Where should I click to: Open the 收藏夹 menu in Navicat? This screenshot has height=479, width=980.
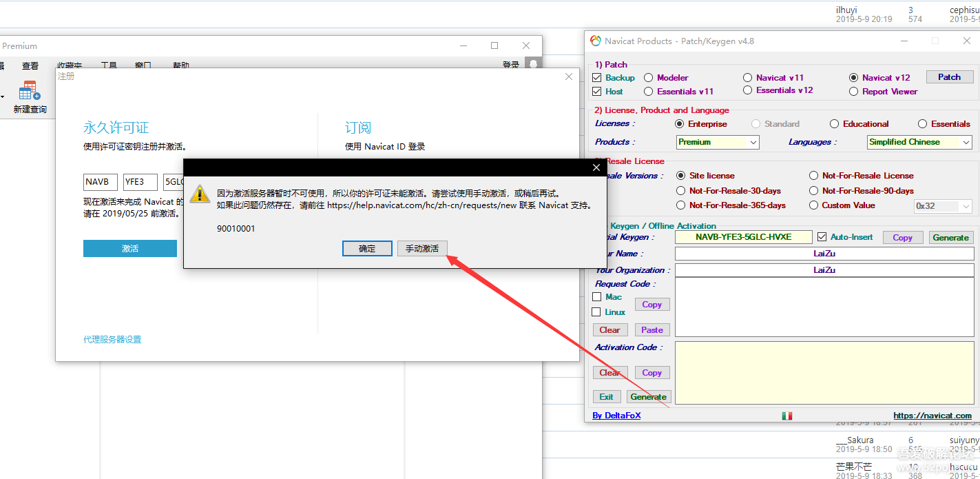(x=69, y=66)
